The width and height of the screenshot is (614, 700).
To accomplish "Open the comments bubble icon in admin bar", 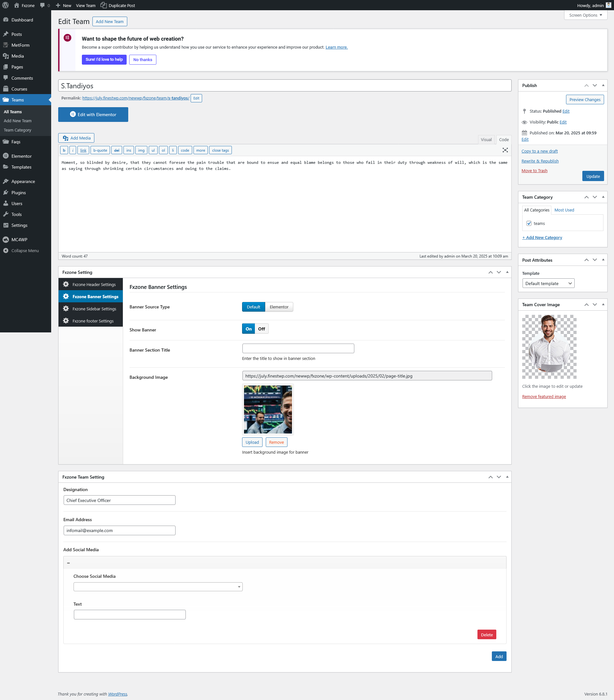I will click(x=43, y=5).
